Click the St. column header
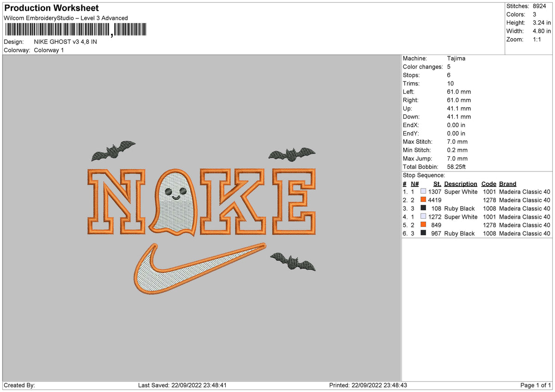 pyautogui.click(x=437, y=184)
